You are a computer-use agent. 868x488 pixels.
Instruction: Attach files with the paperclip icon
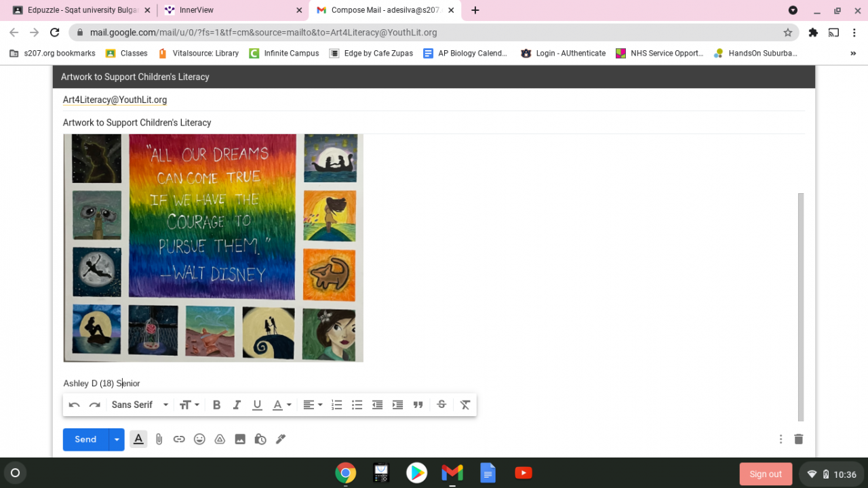[x=159, y=439]
